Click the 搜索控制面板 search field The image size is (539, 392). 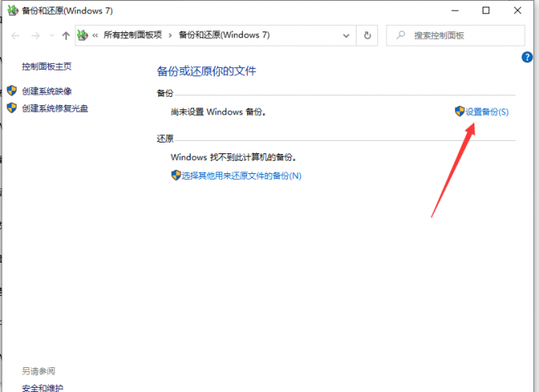[x=455, y=36]
